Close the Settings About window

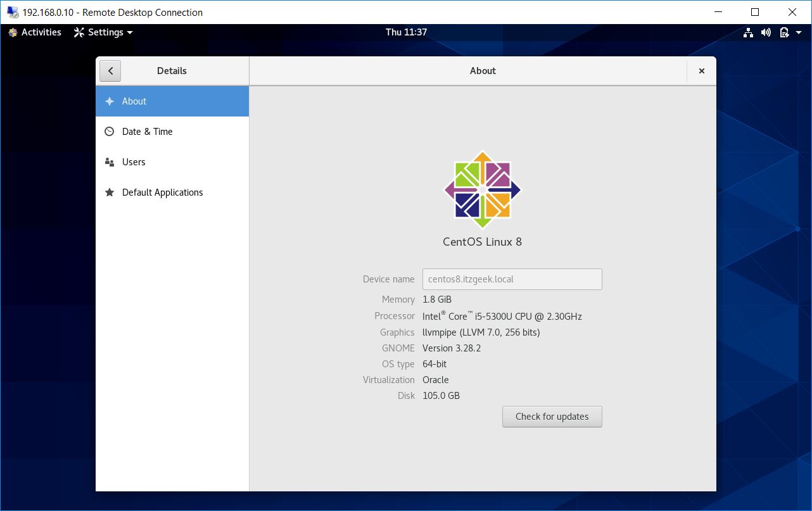pos(702,71)
